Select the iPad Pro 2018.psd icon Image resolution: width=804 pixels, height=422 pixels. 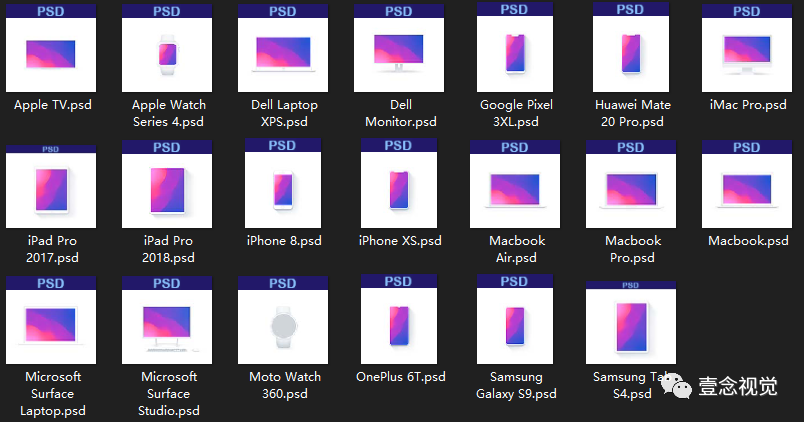(167, 184)
